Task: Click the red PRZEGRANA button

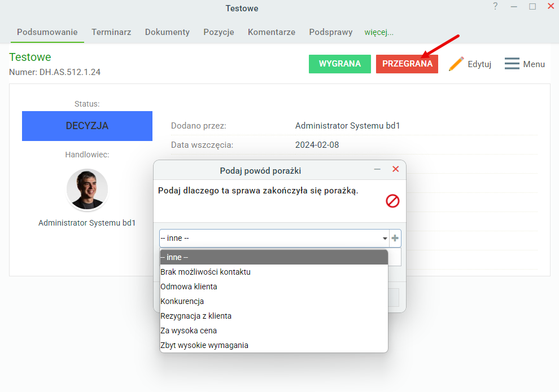Action: coord(407,64)
